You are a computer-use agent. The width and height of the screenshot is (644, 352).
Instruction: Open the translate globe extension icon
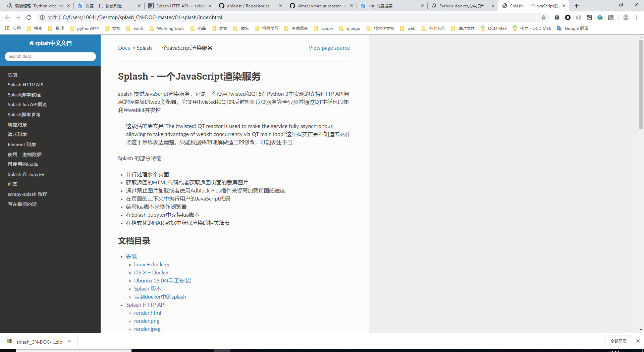point(600,17)
